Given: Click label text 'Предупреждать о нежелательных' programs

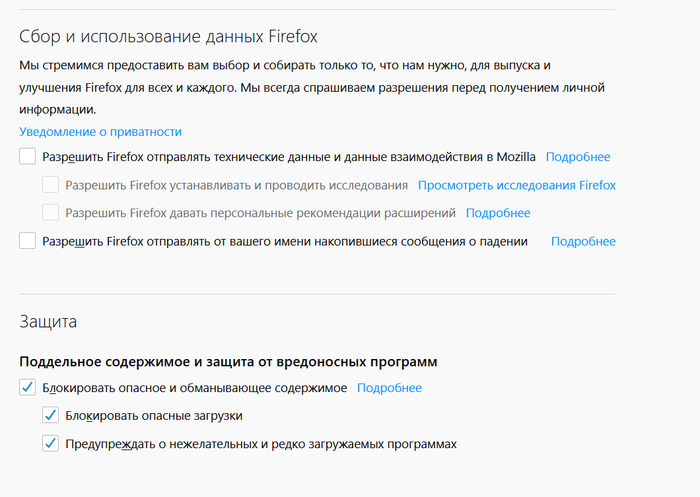Looking at the screenshot, I should (261, 443).
